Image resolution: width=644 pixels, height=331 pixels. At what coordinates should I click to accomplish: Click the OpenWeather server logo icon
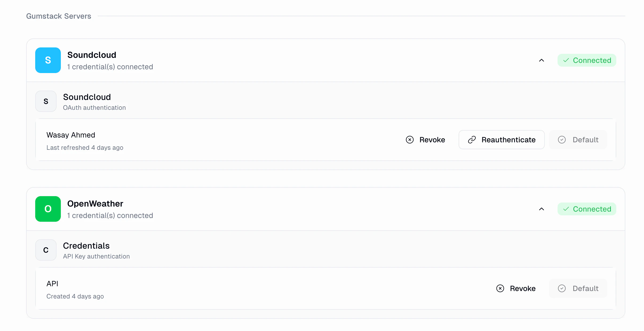point(48,209)
